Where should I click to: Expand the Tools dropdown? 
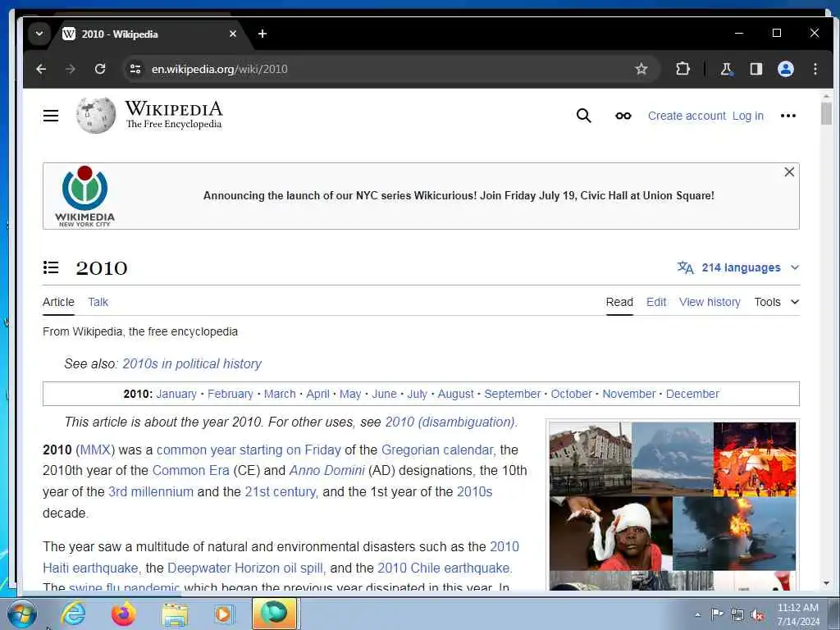pyautogui.click(x=777, y=302)
